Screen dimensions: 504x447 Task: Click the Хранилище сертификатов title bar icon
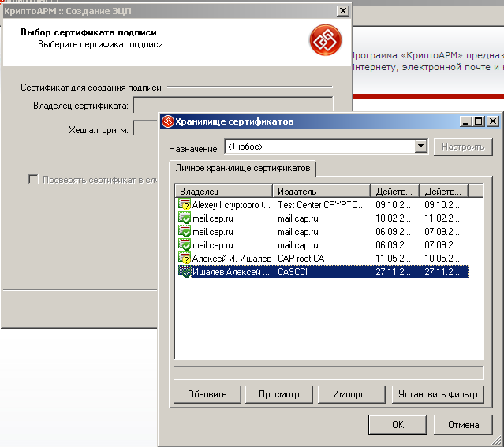167,121
